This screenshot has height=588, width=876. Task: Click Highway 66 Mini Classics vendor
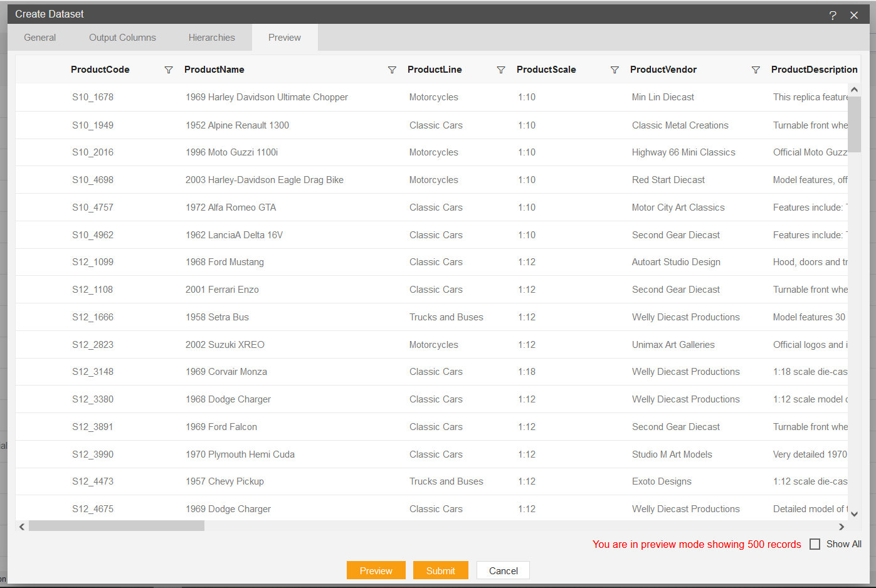[683, 152]
